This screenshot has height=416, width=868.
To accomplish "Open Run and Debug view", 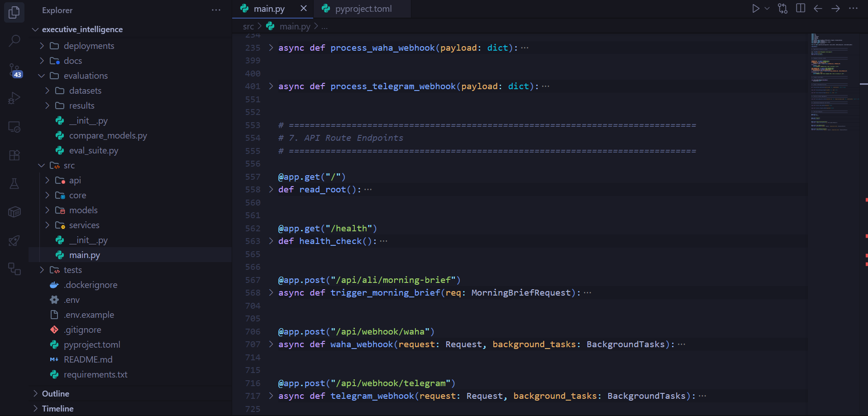I will 14,98.
